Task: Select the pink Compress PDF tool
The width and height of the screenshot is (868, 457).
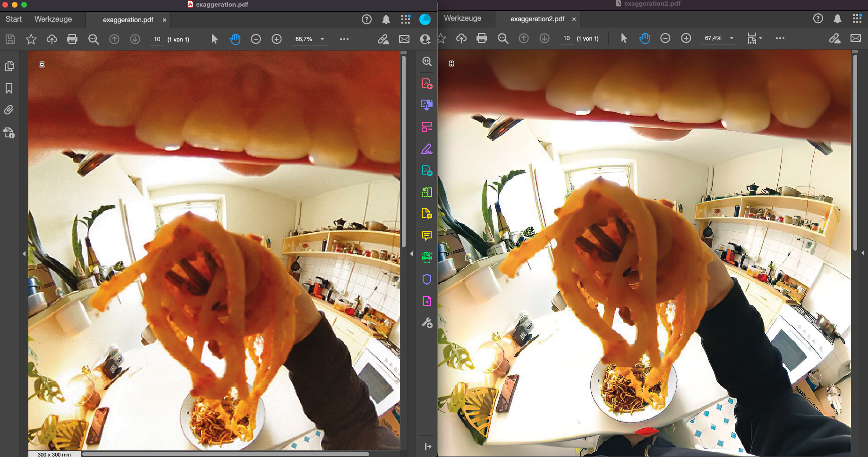Action: point(427,301)
